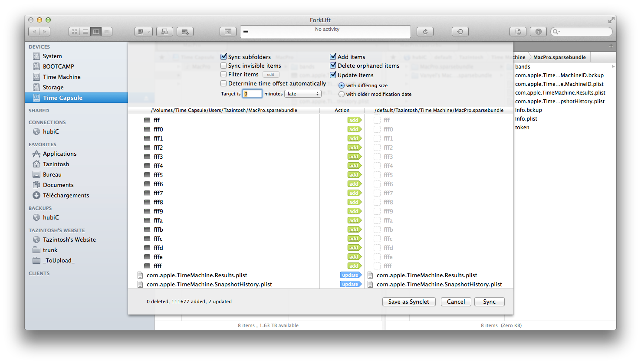This screenshot has width=641, height=364.
Task: Click the refresh toolbar button
Action: point(425,32)
